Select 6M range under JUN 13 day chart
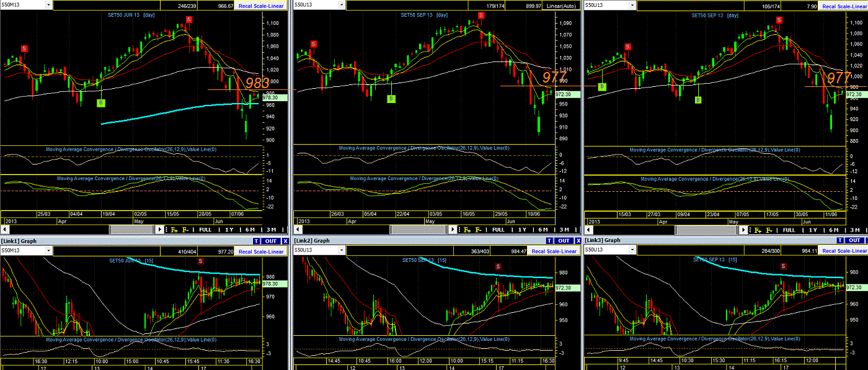 tap(250, 229)
